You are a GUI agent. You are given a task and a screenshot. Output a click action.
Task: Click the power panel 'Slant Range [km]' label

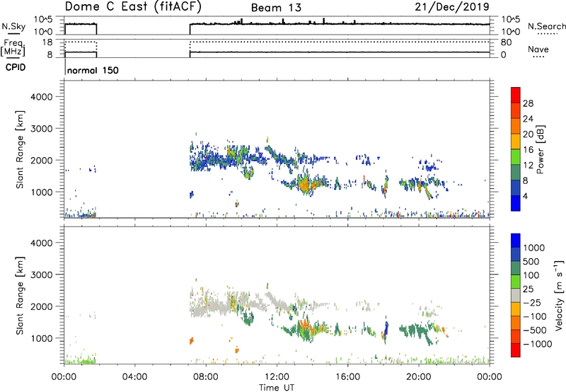coord(20,149)
